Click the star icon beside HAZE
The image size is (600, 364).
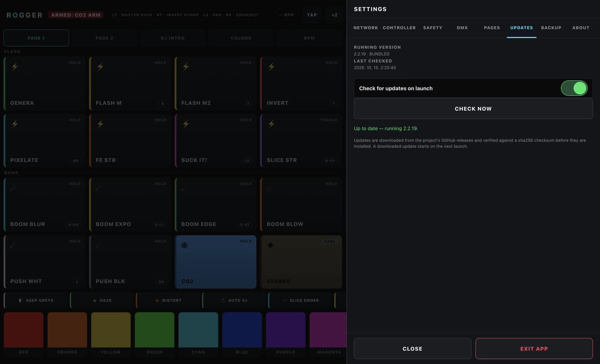coord(94,300)
